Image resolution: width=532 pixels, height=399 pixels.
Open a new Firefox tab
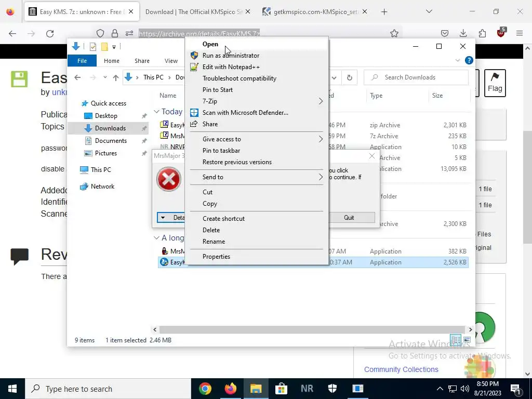(x=384, y=12)
